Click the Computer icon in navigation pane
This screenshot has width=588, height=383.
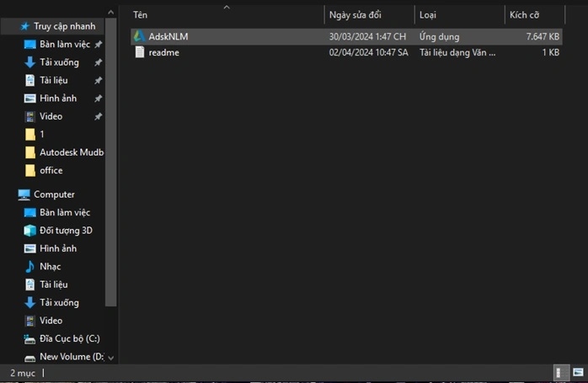(x=24, y=194)
